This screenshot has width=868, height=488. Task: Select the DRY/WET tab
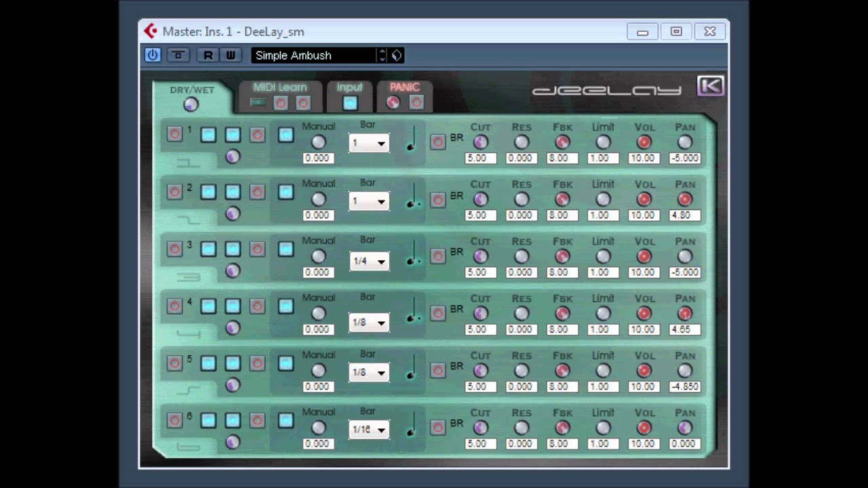pos(192,90)
